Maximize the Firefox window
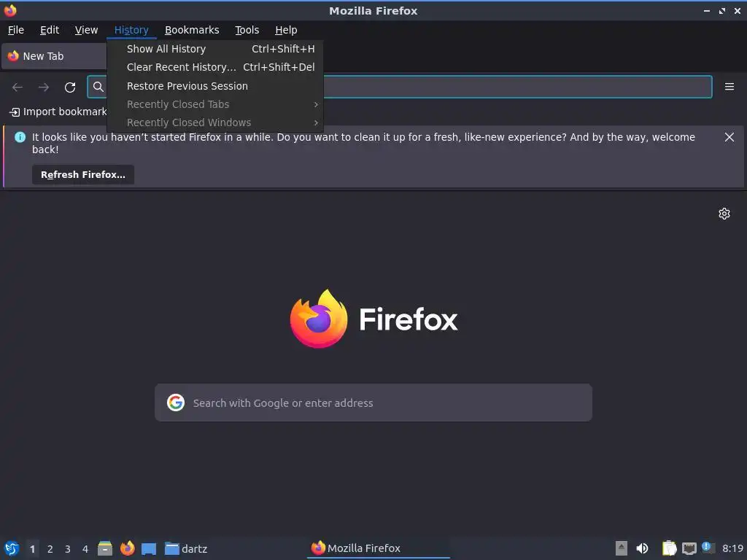This screenshot has height=560, width=747. coord(721,10)
